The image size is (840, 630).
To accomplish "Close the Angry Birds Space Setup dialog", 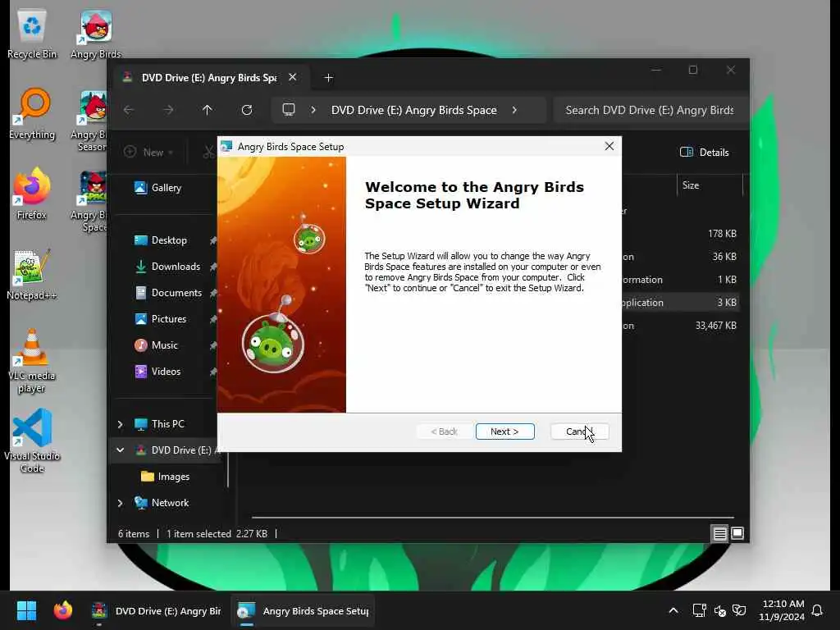I will click(609, 146).
